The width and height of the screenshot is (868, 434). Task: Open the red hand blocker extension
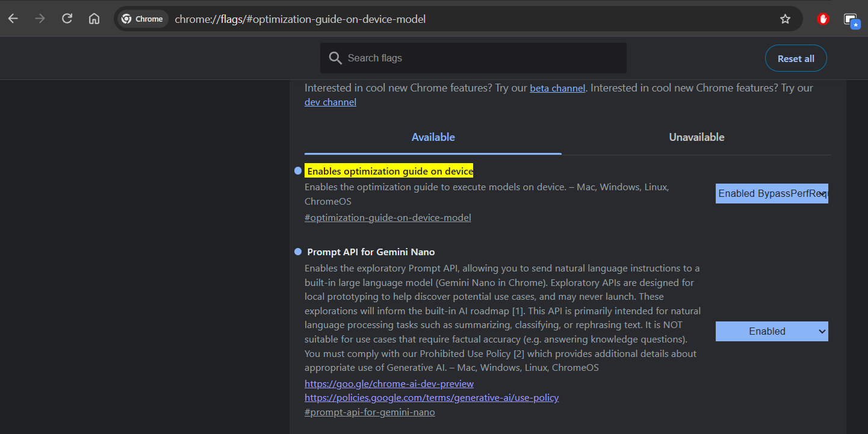point(823,19)
